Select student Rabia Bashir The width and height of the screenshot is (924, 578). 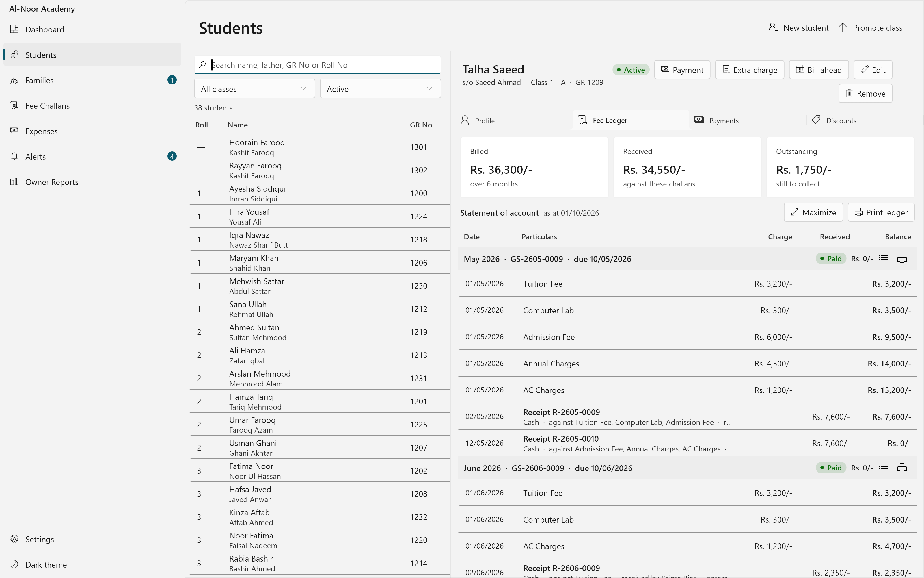pyautogui.click(x=320, y=563)
